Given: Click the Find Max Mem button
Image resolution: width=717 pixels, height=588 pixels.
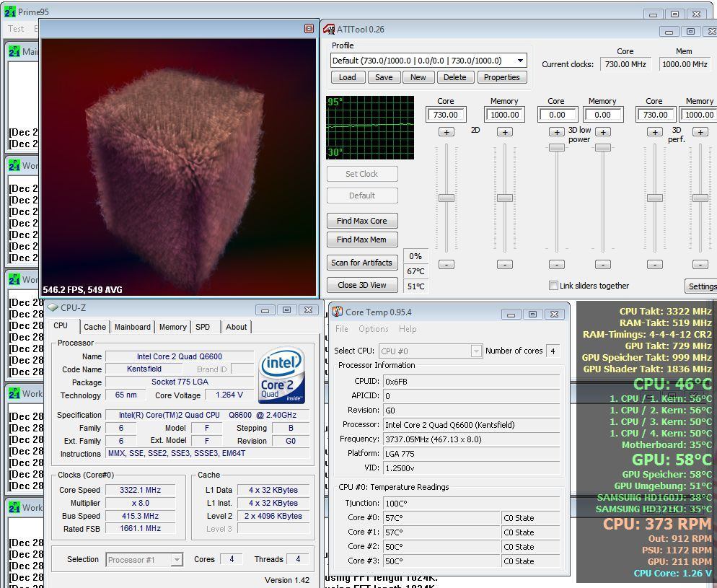Looking at the screenshot, I should (x=361, y=240).
